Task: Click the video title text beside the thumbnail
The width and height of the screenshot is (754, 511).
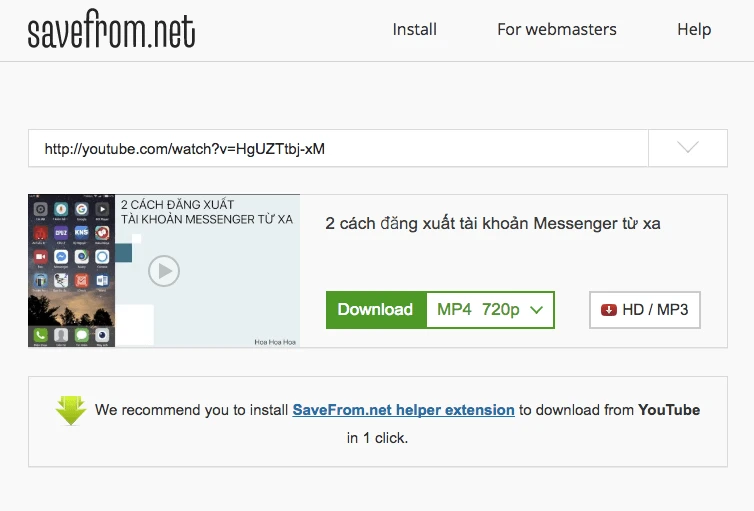Action: point(493,223)
